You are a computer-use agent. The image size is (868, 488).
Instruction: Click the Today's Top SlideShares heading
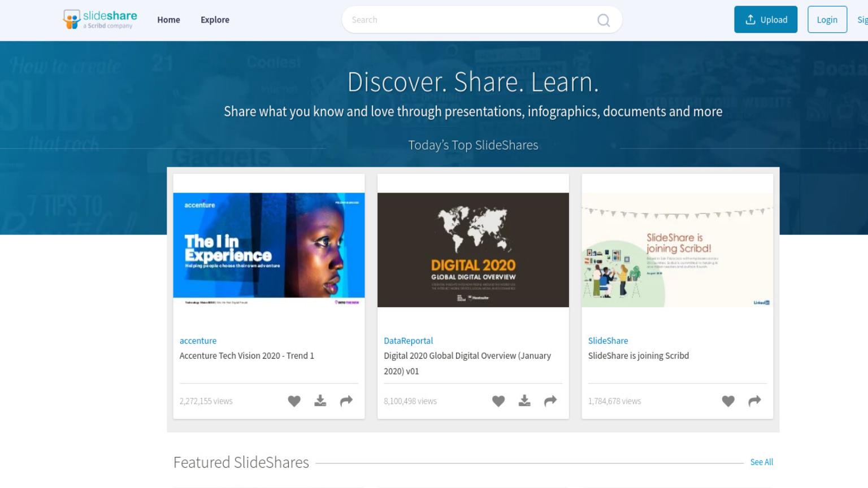[473, 145]
